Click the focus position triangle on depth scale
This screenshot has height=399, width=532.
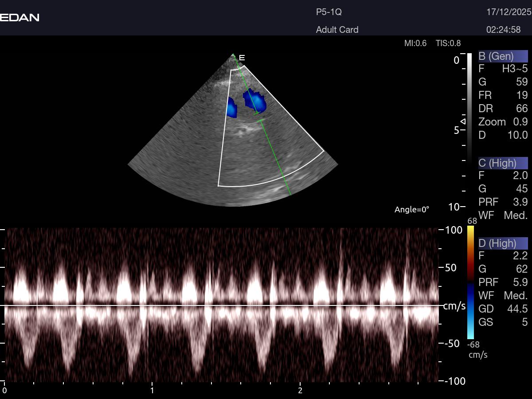(463, 121)
